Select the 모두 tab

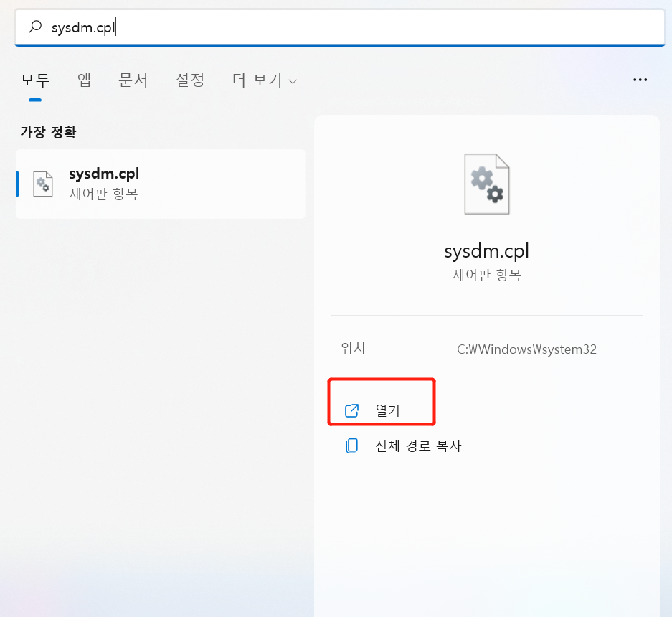tap(35, 80)
